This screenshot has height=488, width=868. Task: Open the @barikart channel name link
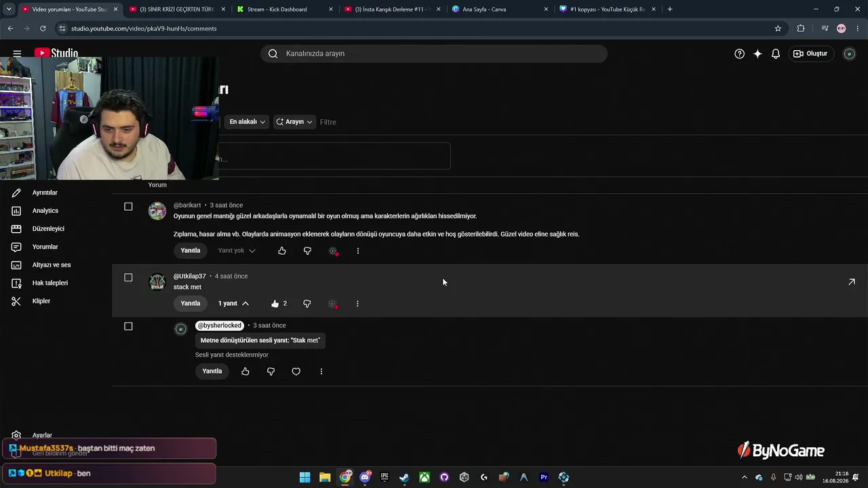click(x=187, y=205)
